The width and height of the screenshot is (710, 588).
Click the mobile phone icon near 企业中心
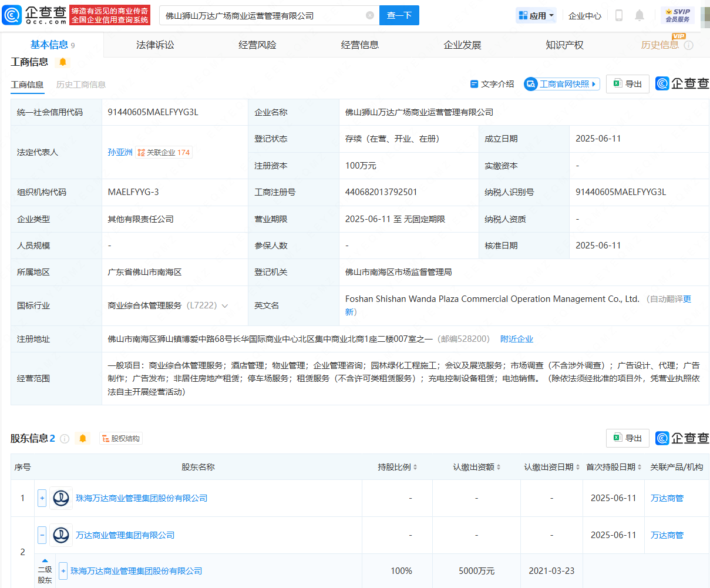pos(618,16)
